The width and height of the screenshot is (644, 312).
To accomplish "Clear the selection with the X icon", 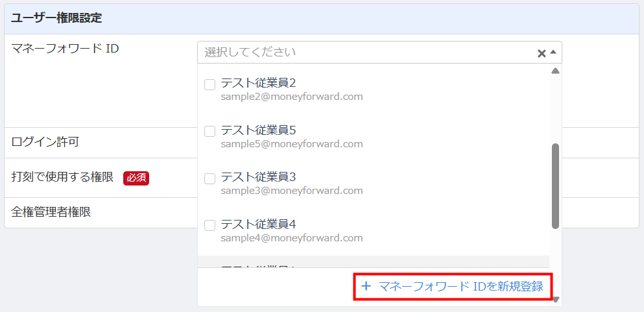I will 542,53.
